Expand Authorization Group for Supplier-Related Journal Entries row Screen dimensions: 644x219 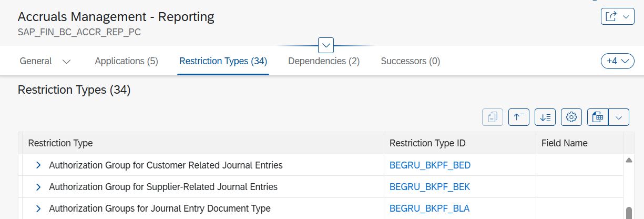[x=38, y=187]
